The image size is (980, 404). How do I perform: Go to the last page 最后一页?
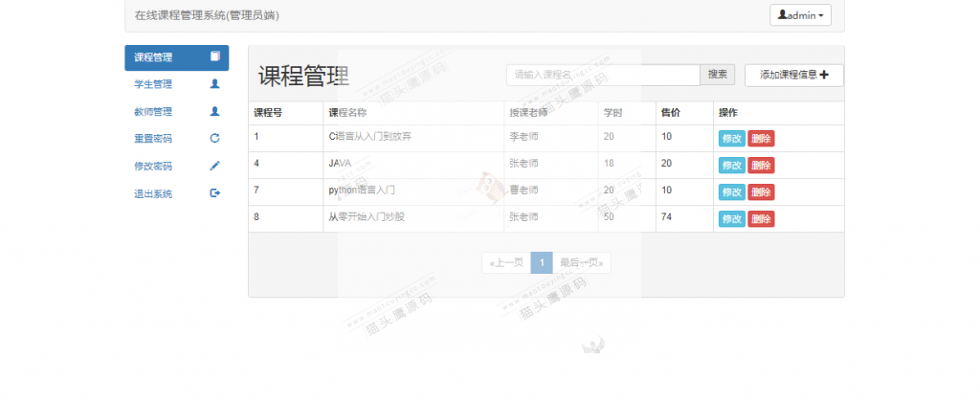[581, 262]
